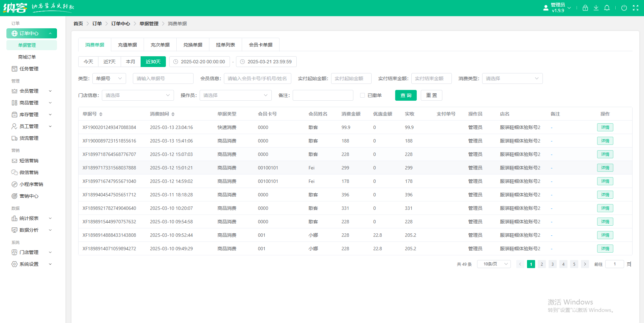Screen dimensions: 644x323
Task: Open 微信营销 in sidebar
Action: tap(29, 172)
